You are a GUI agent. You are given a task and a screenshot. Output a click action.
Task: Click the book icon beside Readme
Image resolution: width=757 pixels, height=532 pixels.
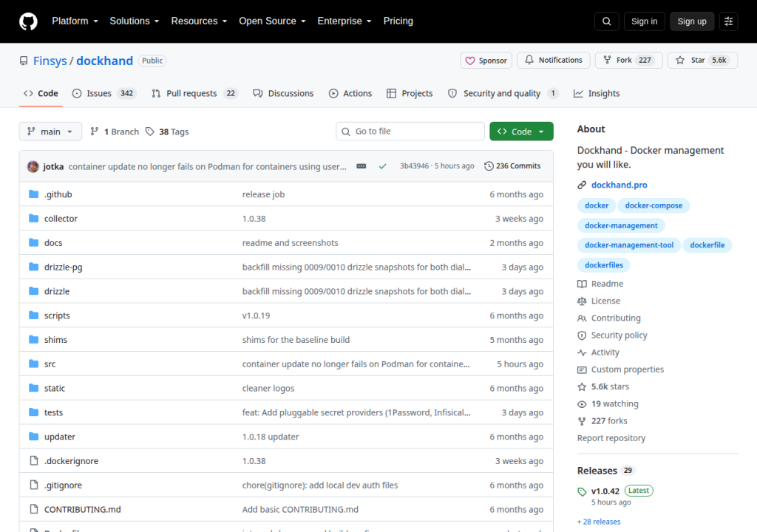582,284
